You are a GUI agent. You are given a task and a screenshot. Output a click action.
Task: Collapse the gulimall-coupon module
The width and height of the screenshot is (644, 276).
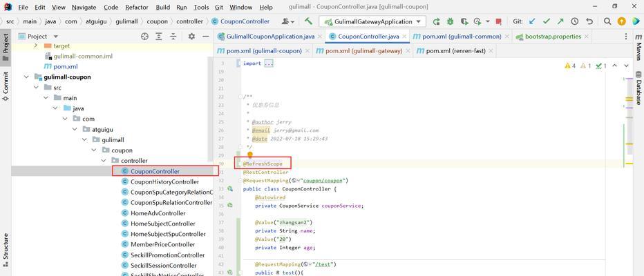click(27, 77)
